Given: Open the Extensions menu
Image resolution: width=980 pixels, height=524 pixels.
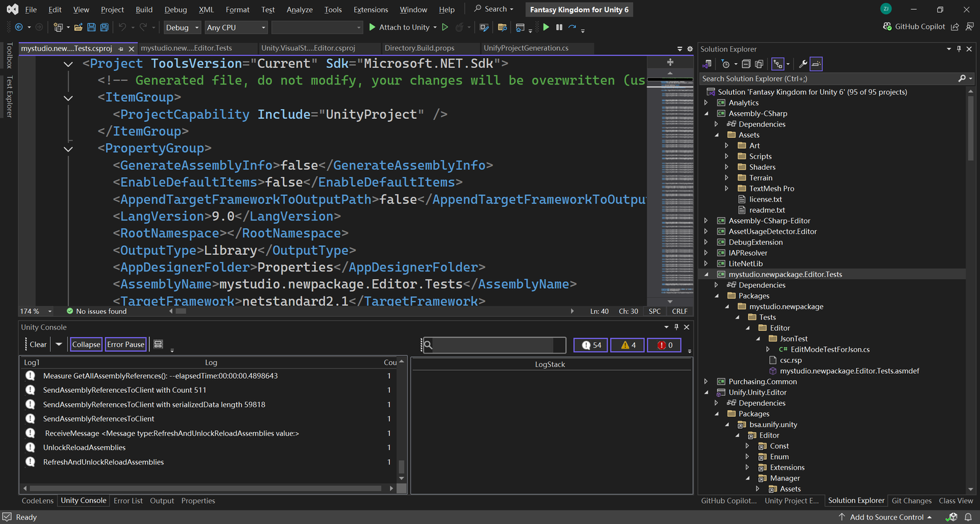Looking at the screenshot, I should (x=371, y=10).
